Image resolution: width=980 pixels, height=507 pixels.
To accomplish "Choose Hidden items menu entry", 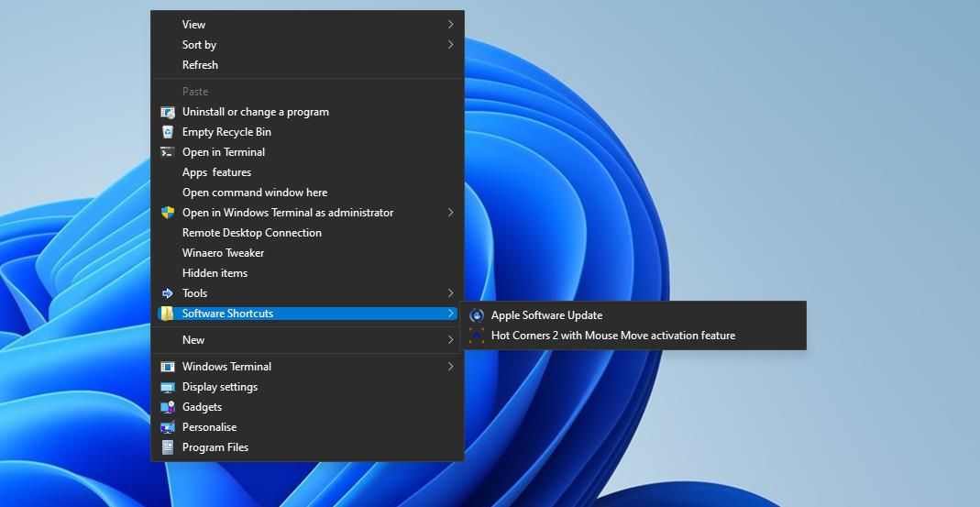I will coord(215,273).
